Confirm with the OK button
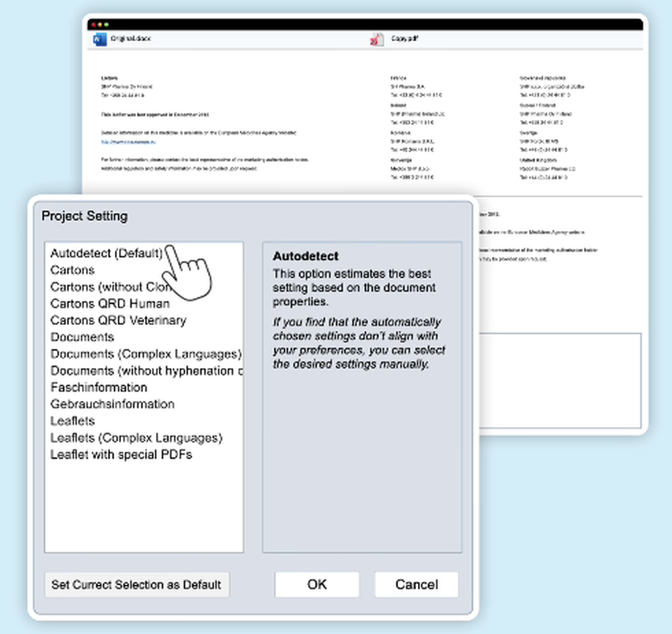Screen dimensions: 672x634 [x=317, y=584]
